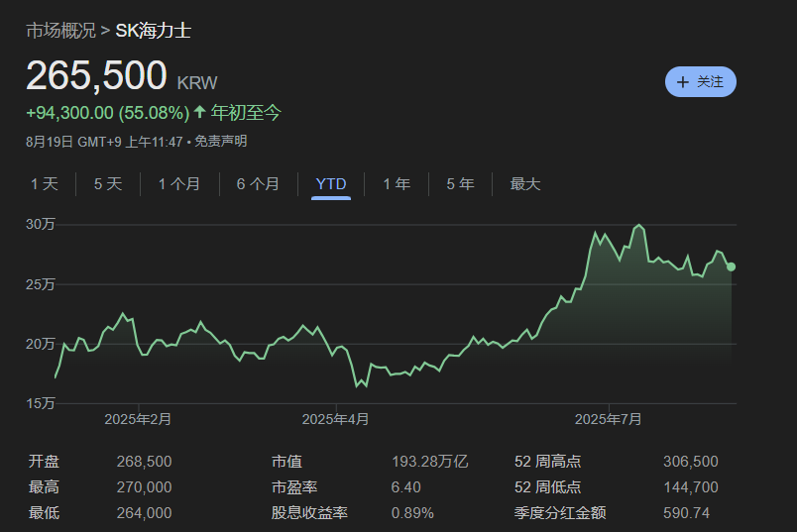Click the 2025年4月 axis label
The height and width of the screenshot is (532, 797).
335,419
